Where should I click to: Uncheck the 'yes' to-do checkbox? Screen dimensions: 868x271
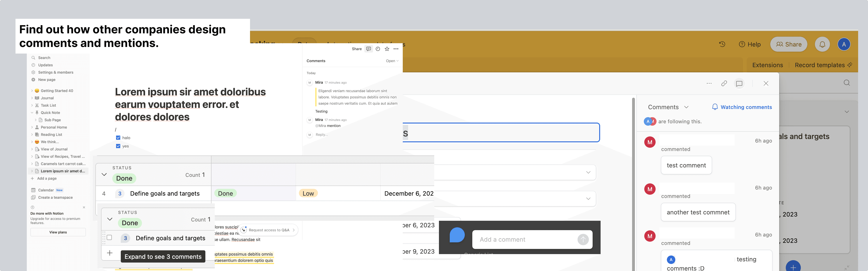(x=118, y=146)
